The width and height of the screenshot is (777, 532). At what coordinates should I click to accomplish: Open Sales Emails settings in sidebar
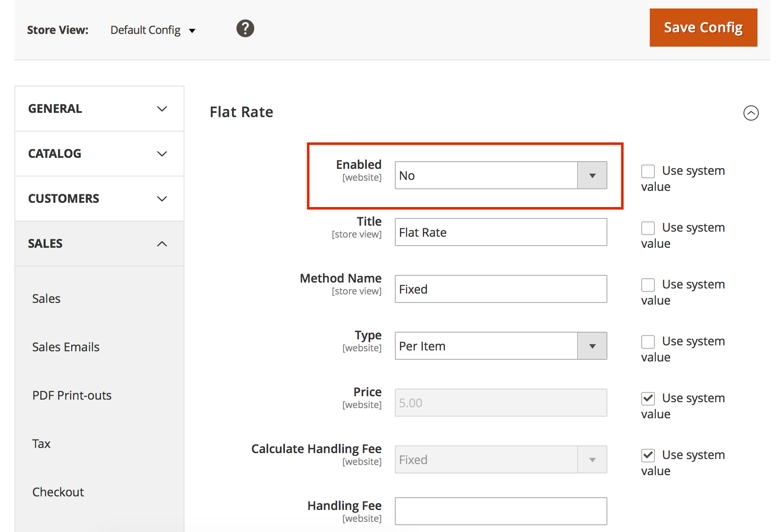point(66,347)
